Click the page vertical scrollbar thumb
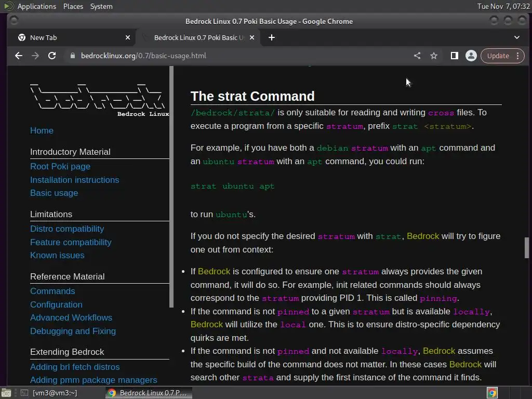 527,248
